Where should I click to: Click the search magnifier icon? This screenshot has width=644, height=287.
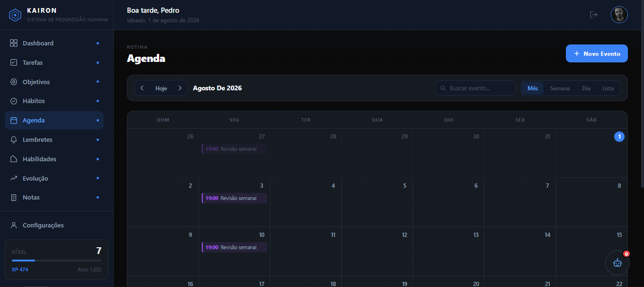coord(443,88)
